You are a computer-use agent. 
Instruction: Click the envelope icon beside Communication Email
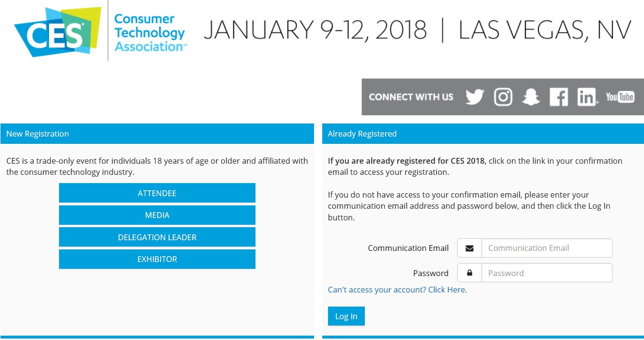469,248
